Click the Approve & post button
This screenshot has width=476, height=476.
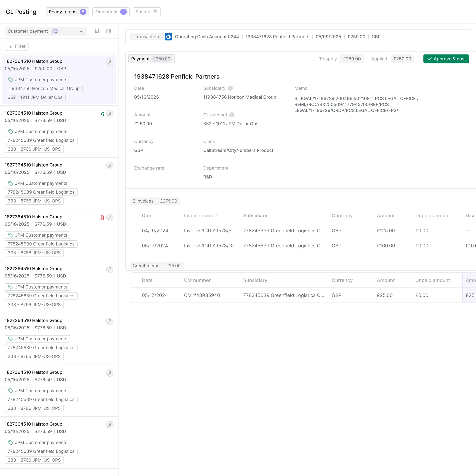[446, 59]
